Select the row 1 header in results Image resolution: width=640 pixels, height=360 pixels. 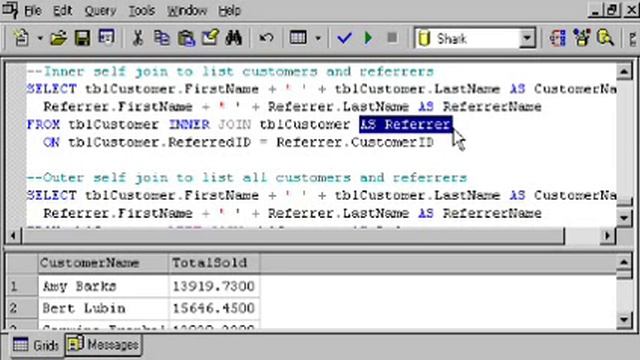21,286
